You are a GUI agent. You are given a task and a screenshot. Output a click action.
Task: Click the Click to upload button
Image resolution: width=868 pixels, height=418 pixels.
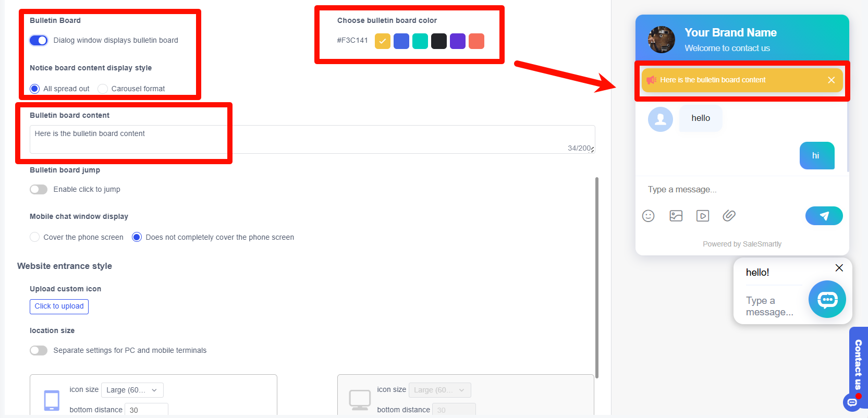59,306
